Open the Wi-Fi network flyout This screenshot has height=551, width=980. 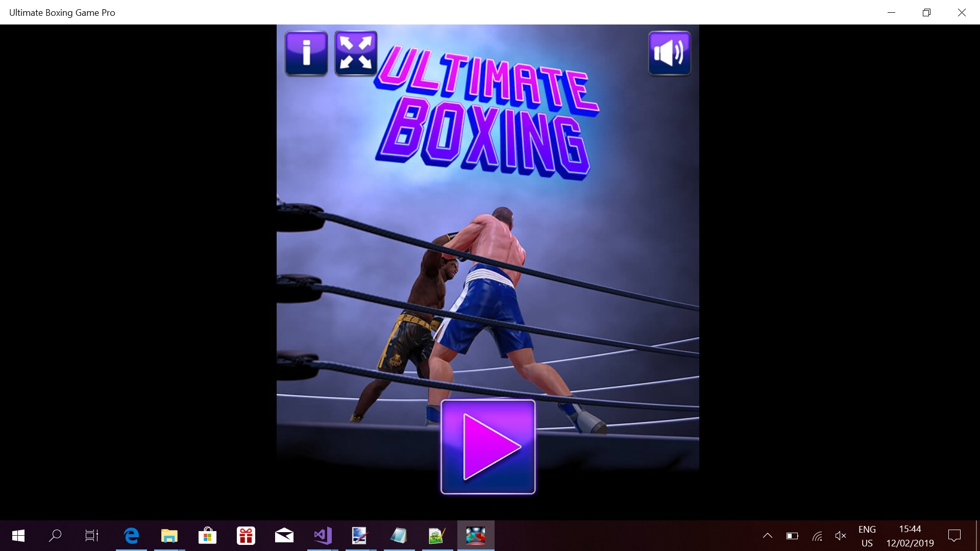(817, 536)
